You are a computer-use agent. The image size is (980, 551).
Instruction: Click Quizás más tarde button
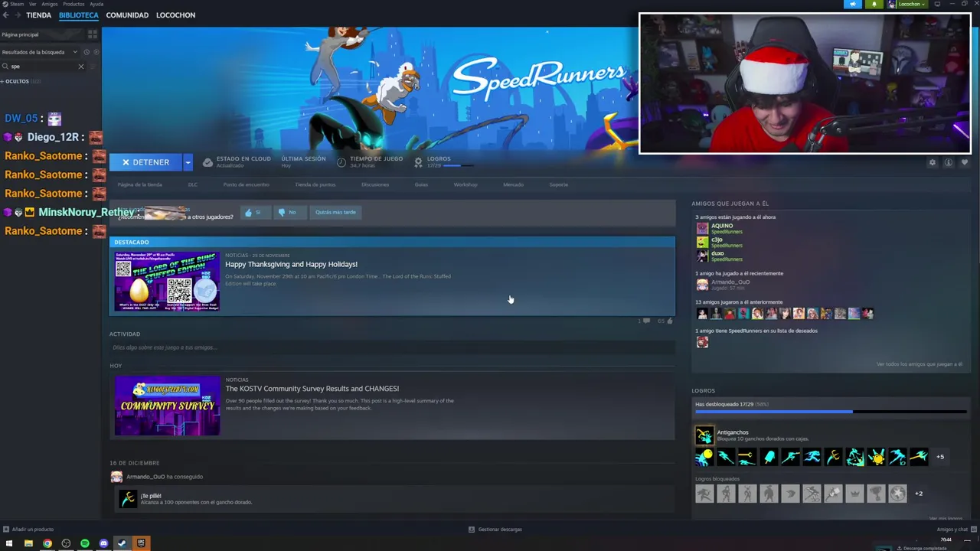tap(335, 212)
